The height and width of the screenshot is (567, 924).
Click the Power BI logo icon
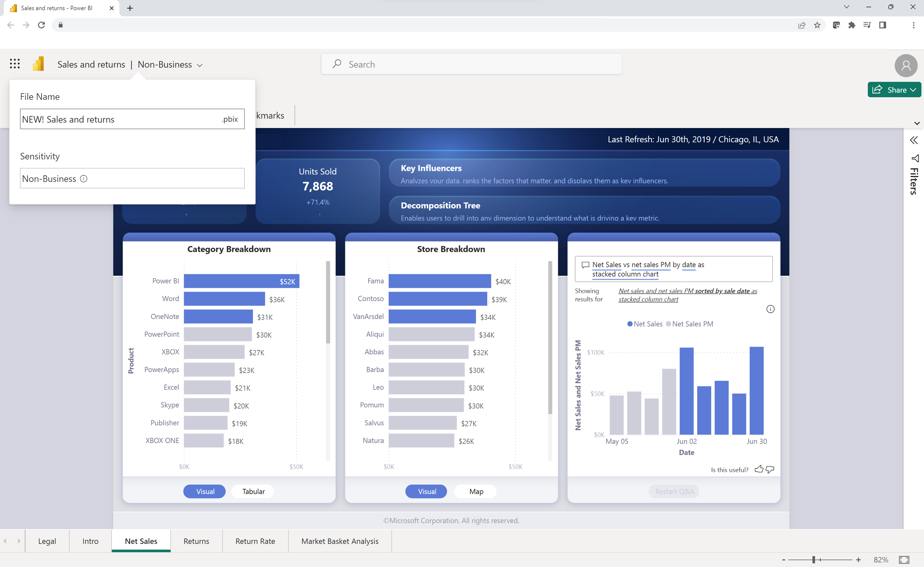click(x=38, y=64)
